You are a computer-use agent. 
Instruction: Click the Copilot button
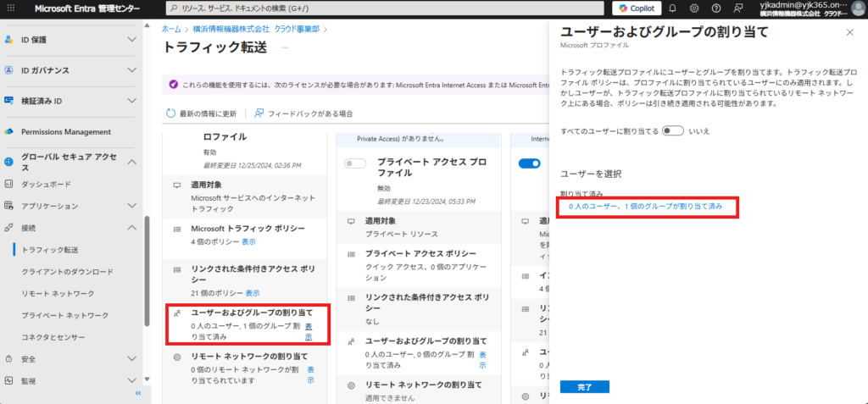pyautogui.click(x=637, y=8)
